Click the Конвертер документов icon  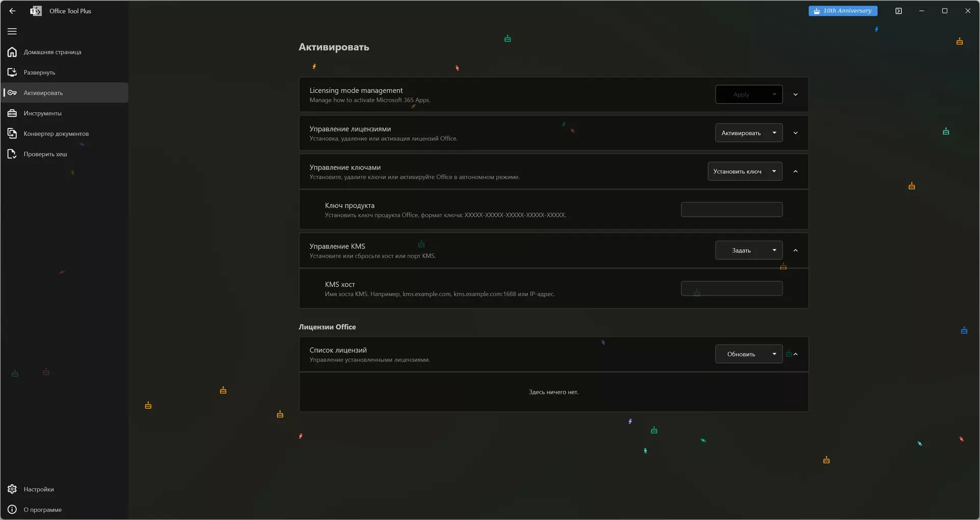[x=12, y=134]
